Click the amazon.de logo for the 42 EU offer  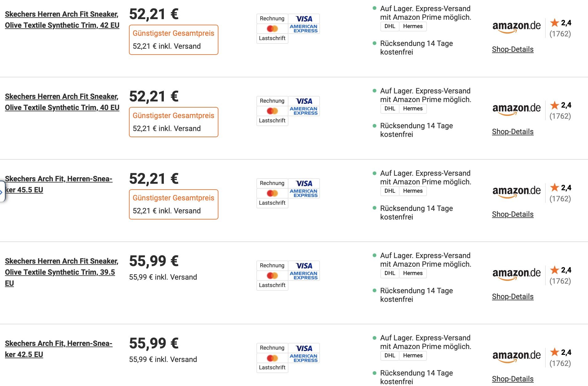pos(516,27)
